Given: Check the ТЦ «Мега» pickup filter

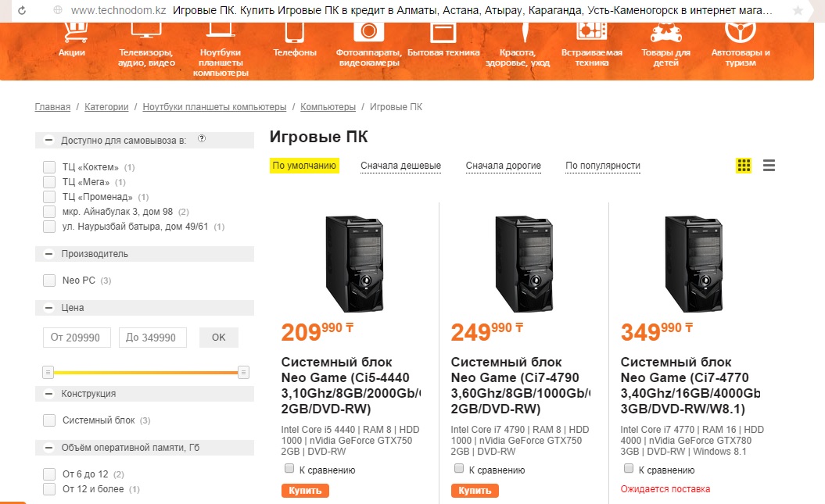Looking at the screenshot, I should coord(49,182).
